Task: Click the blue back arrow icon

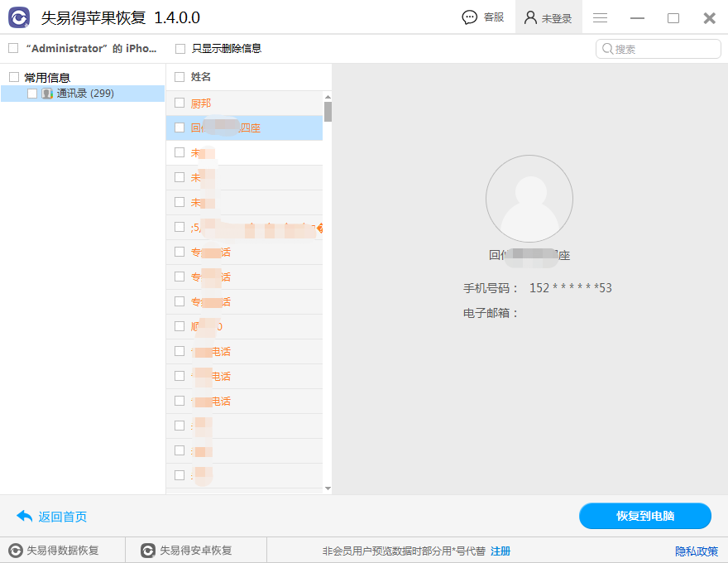Action: pos(24,516)
